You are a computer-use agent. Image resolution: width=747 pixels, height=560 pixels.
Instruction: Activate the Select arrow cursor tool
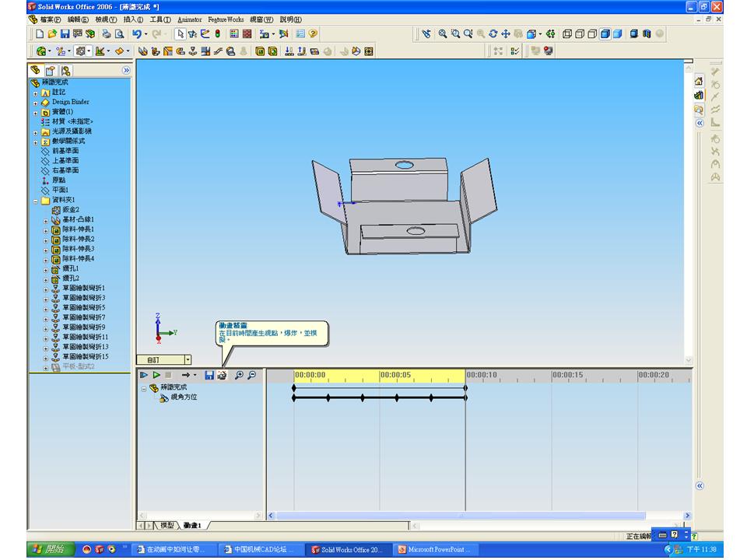[x=180, y=33]
